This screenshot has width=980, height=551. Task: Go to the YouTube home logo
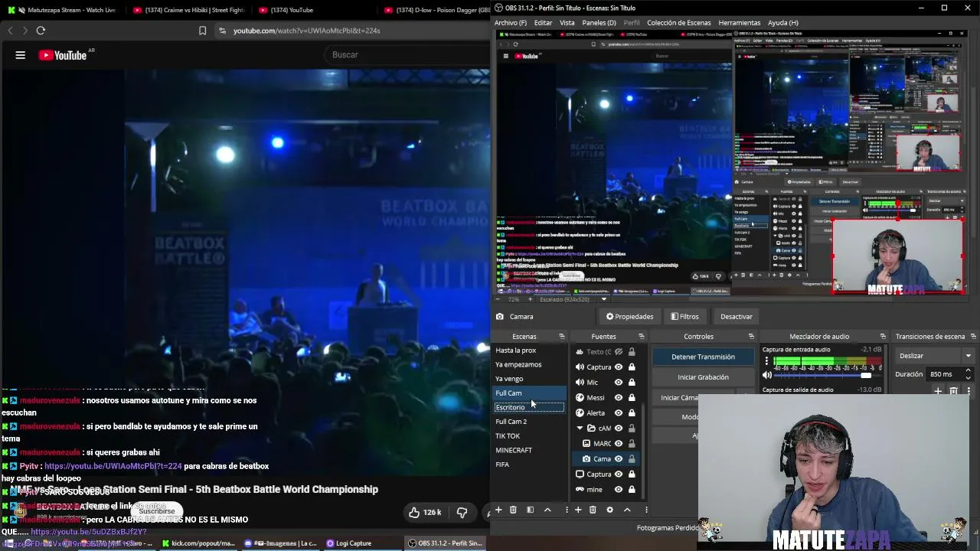pyautogui.click(x=64, y=55)
